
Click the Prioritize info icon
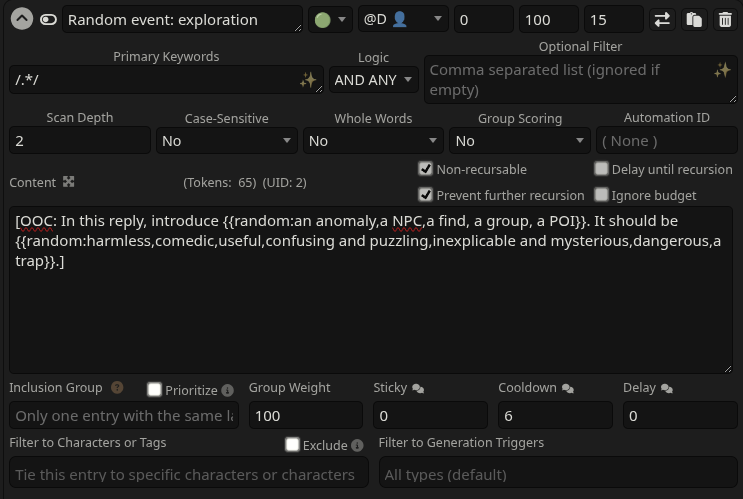(x=227, y=390)
